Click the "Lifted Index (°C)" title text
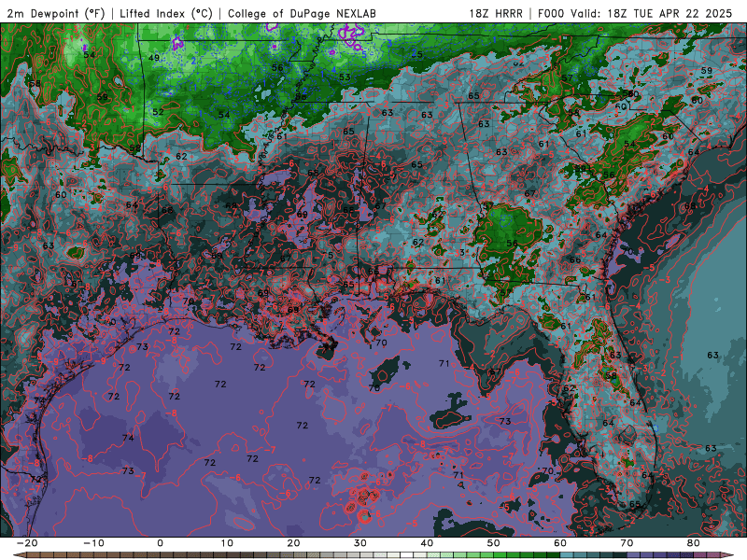This screenshot has height=560, width=747. coord(166,13)
